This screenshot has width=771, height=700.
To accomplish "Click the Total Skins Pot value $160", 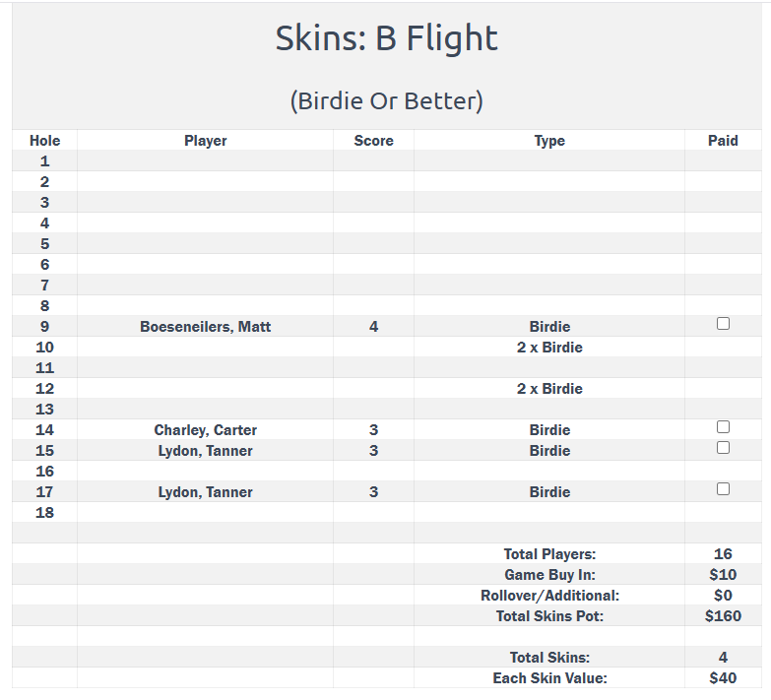I will (x=723, y=616).
